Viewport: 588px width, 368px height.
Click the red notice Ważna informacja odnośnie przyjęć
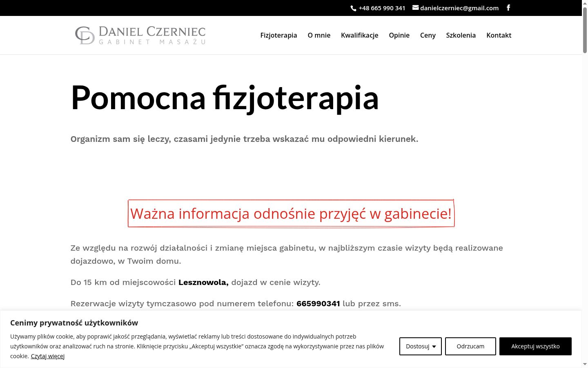pyautogui.click(x=291, y=213)
